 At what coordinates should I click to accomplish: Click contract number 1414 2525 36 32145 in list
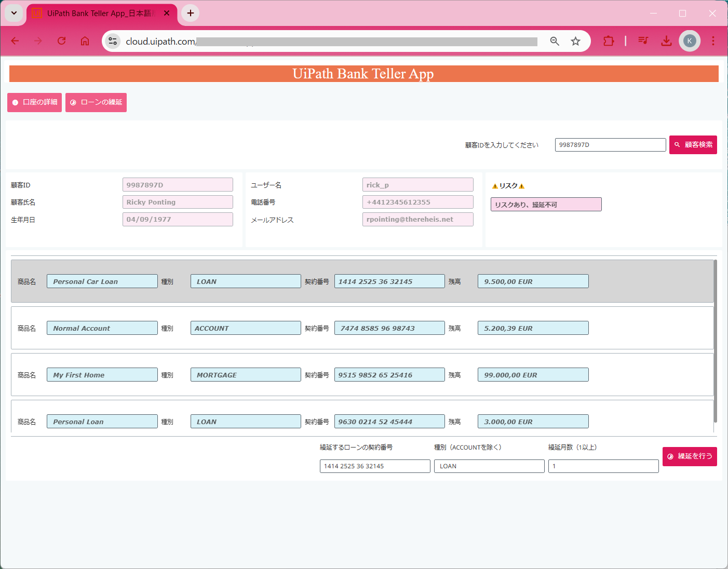389,281
